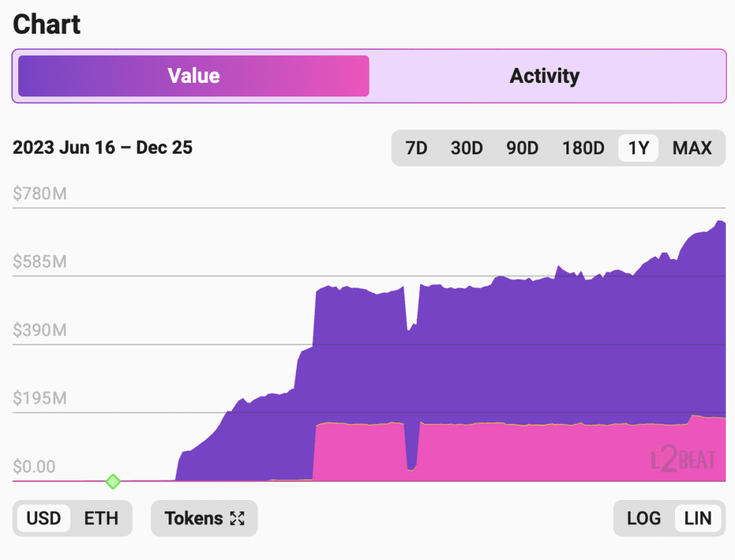Click the L2BEAT watermark logo

682,460
